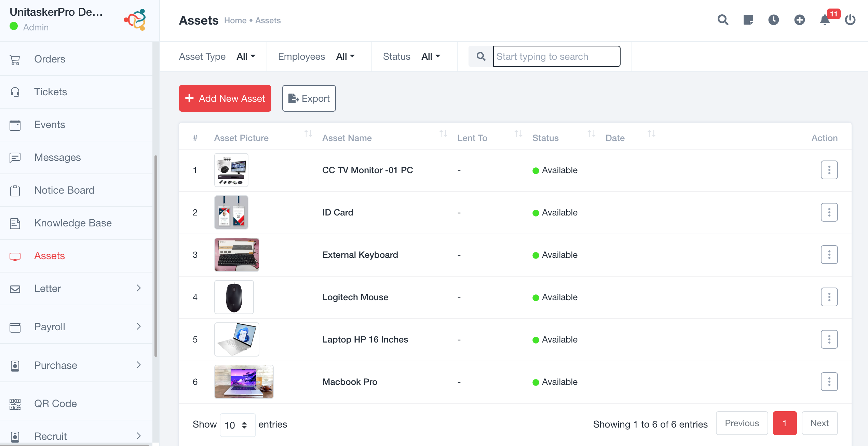
Task: Open three-dot menu for ID Card row
Action: point(829,212)
